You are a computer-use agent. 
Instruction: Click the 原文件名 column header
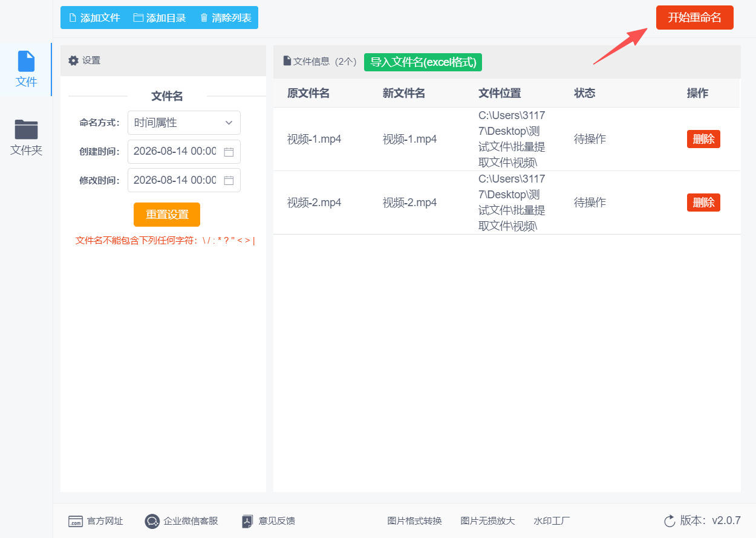coord(308,93)
